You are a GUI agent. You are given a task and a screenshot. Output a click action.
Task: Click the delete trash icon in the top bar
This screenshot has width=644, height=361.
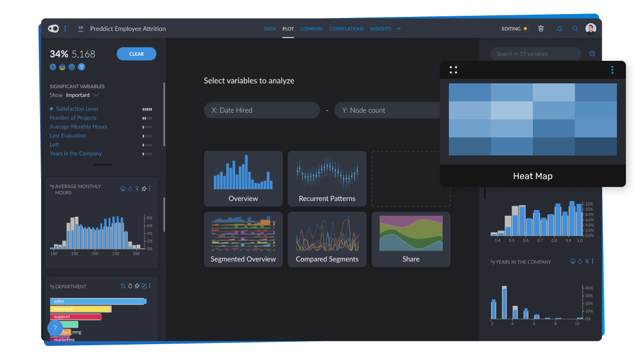coord(541,28)
